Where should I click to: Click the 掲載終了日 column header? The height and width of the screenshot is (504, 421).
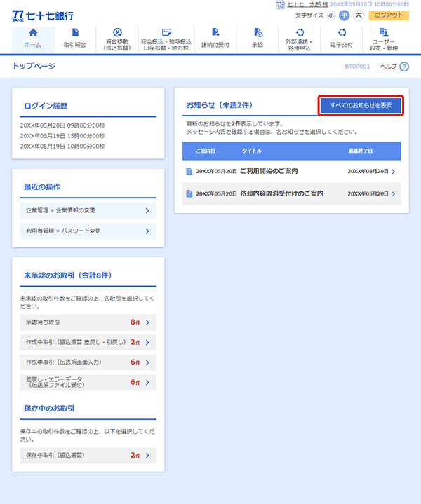click(361, 151)
